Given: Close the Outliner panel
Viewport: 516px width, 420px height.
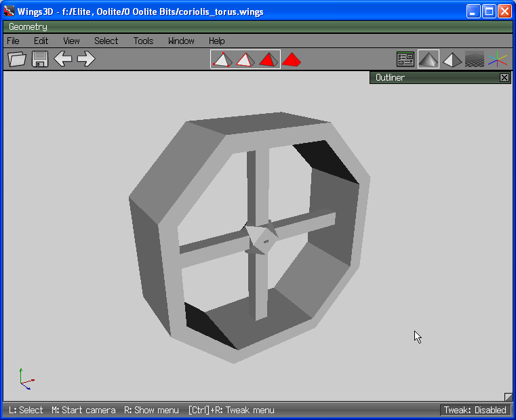Looking at the screenshot, I should [x=504, y=78].
